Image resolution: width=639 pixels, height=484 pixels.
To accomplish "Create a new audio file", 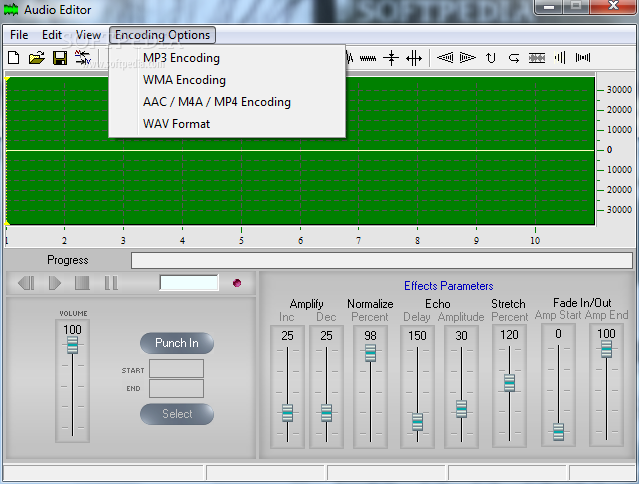I will click(13, 58).
